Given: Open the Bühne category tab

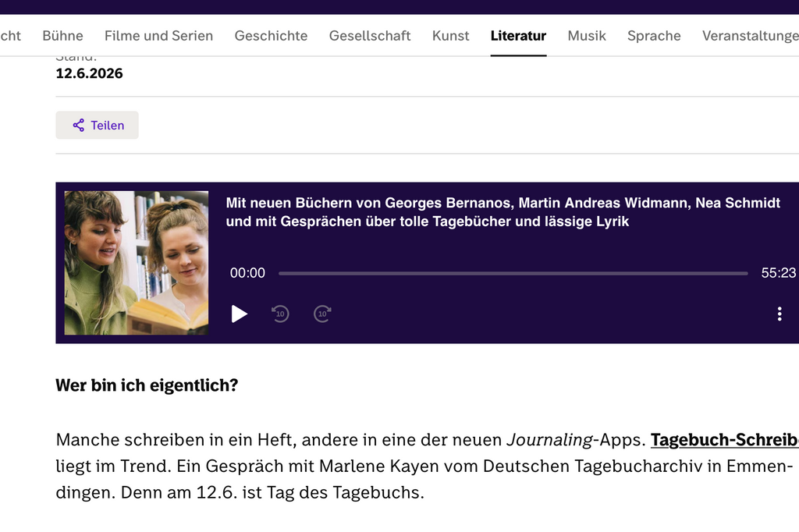Looking at the screenshot, I should [x=62, y=36].
